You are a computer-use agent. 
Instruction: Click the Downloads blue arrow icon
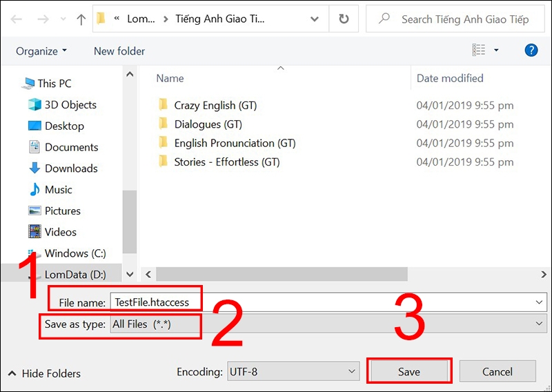pyautogui.click(x=34, y=168)
